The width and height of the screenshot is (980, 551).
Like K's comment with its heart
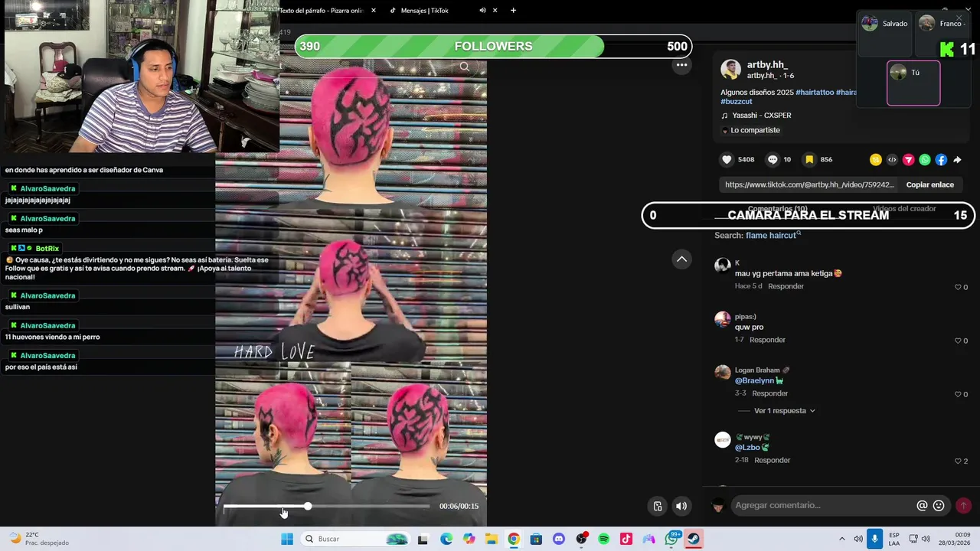[x=958, y=287]
